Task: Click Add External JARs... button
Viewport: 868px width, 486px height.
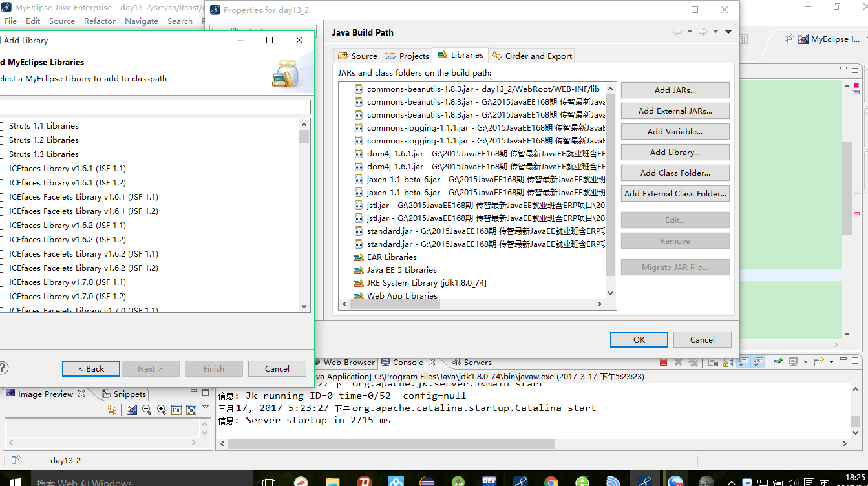Action: coord(675,111)
